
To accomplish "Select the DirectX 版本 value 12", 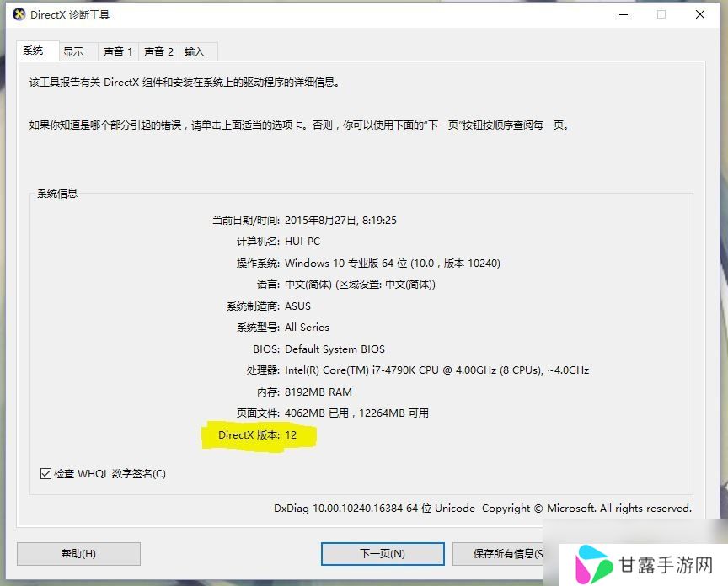I will pyautogui.click(x=291, y=434).
